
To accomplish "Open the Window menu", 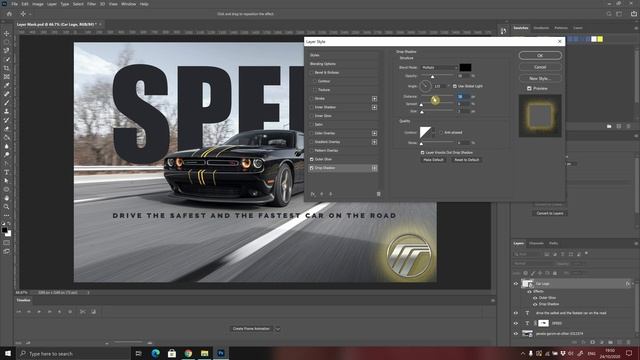I will coord(129,4).
